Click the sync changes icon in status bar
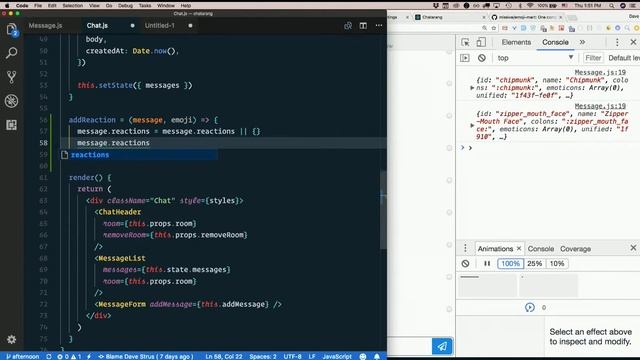 (x=49, y=356)
